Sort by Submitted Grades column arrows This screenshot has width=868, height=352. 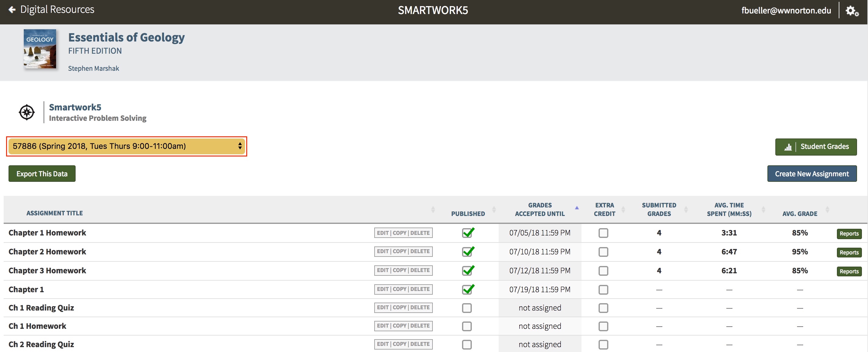(x=686, y=210)
